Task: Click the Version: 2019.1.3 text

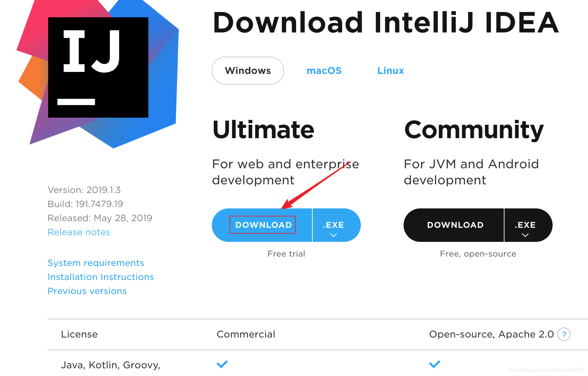Action: (84, 190)
